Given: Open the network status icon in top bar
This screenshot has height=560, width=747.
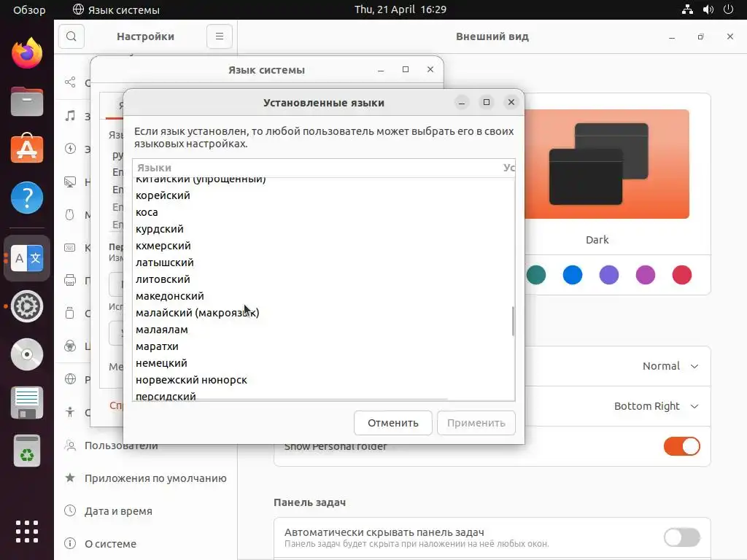Looking at the screenshot, I should click(687, 9).
